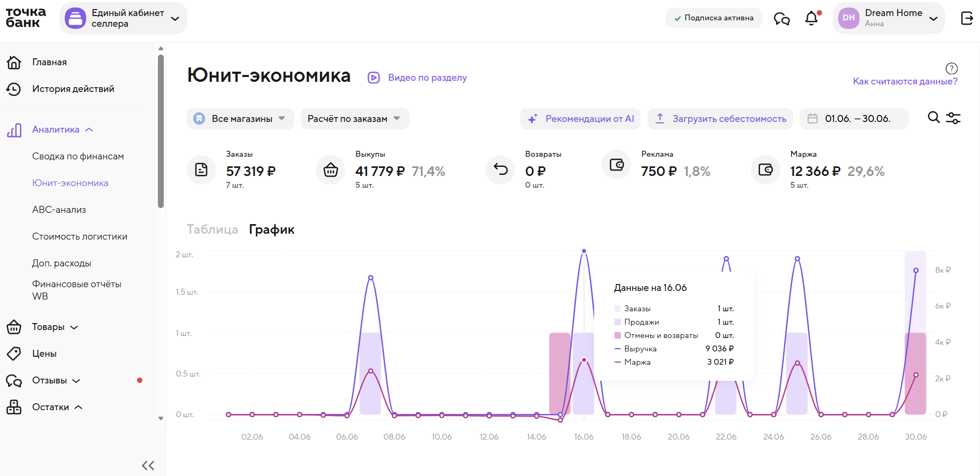Watch Видео по разделу
Image resolution: width=980 pixels, height=476 pixels.
point(427,78)
